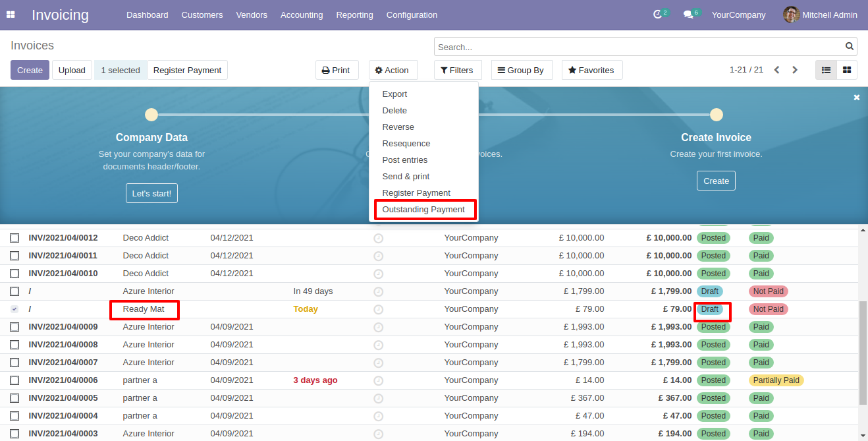The height and width of the screenshot is (441, 868).
Task: Click activity clock in Ready Mat row
Action: click(378, 309)
